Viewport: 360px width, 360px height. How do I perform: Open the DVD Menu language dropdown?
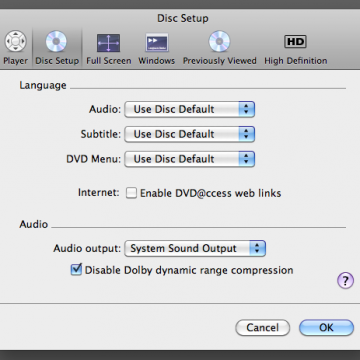point(189,159)
